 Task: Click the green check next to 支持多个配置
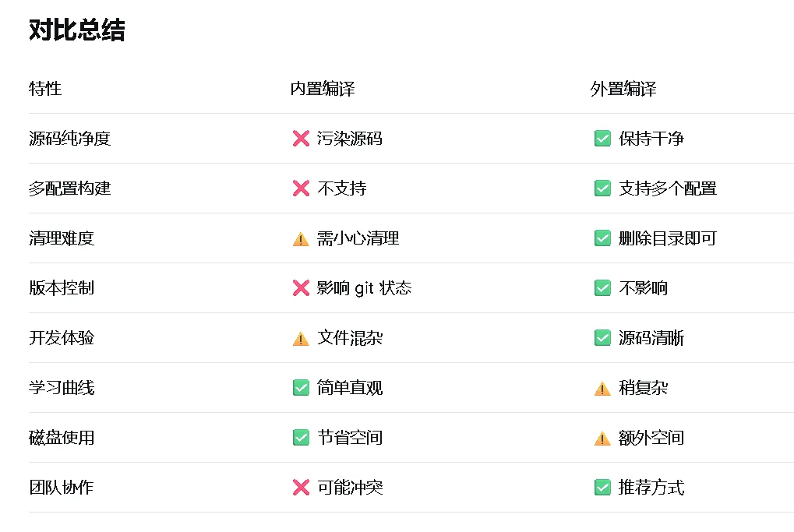[x=602, y=188]
